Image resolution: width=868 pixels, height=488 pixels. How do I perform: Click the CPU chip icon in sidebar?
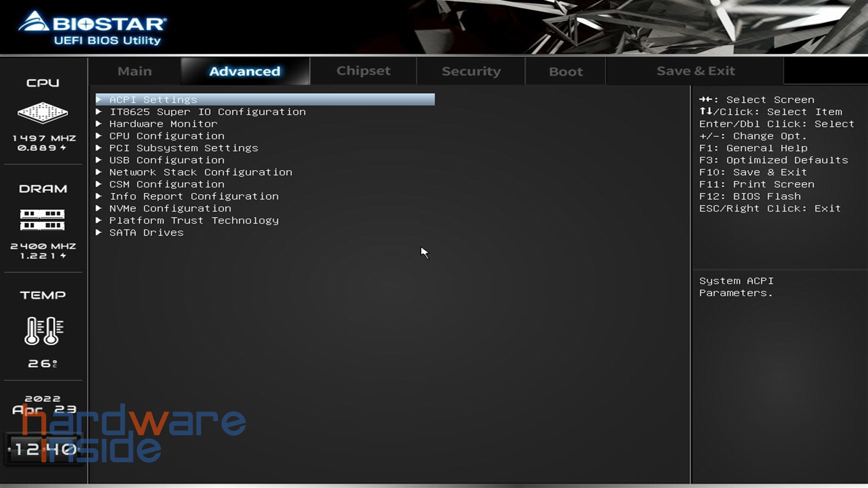42,113
